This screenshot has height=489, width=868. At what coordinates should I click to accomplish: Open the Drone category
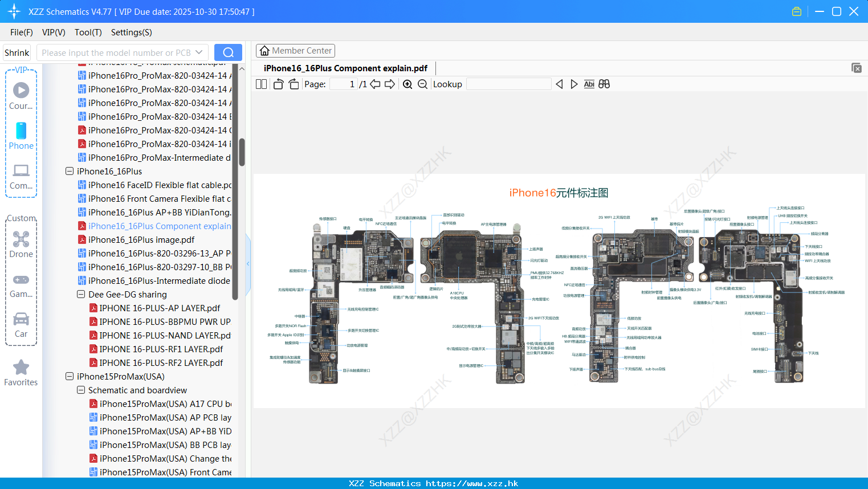[21, 244]
